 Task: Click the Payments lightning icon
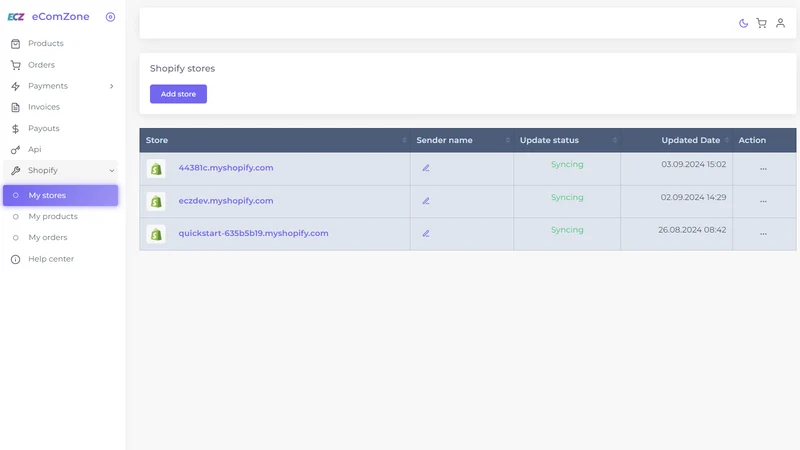pyautogui.click(x=15, y=86)
